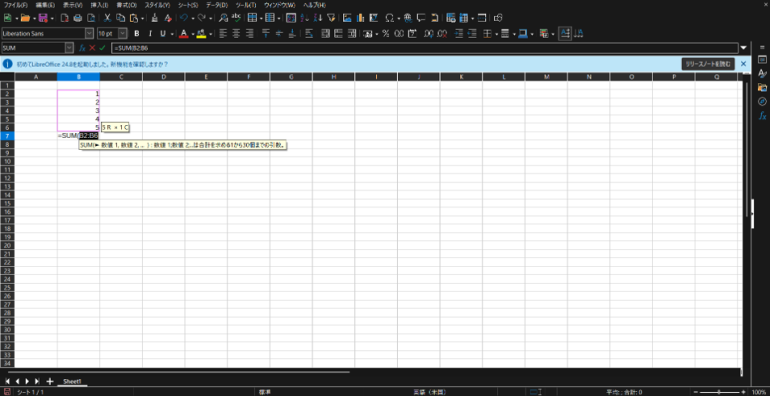The image size is (770, 396).
Task: Open the データ(D) menu
Action: click(217, 5)
